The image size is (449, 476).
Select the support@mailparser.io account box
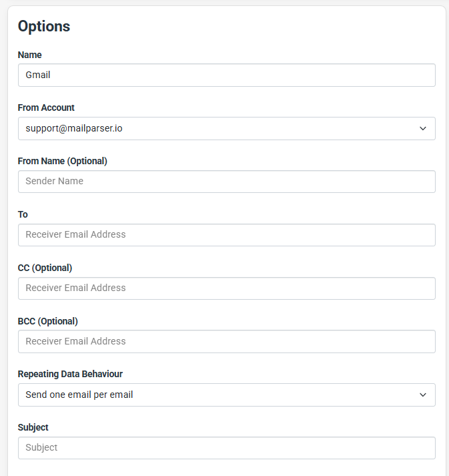(x=227, y=128)
